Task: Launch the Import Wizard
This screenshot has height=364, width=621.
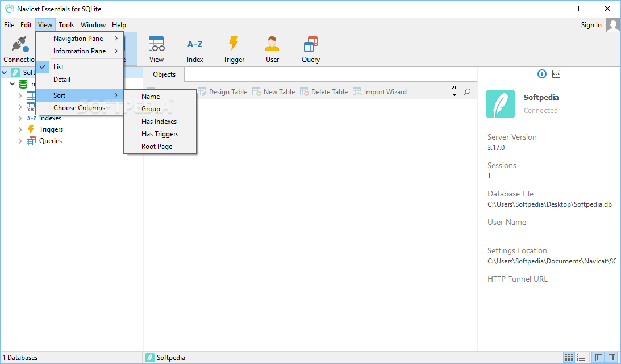Action: [380, 92]
